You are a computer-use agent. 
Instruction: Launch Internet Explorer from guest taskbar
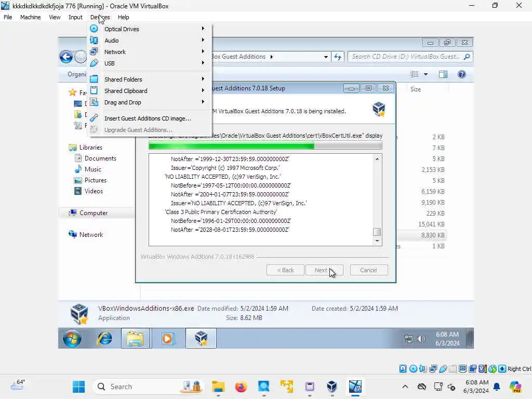104,338
